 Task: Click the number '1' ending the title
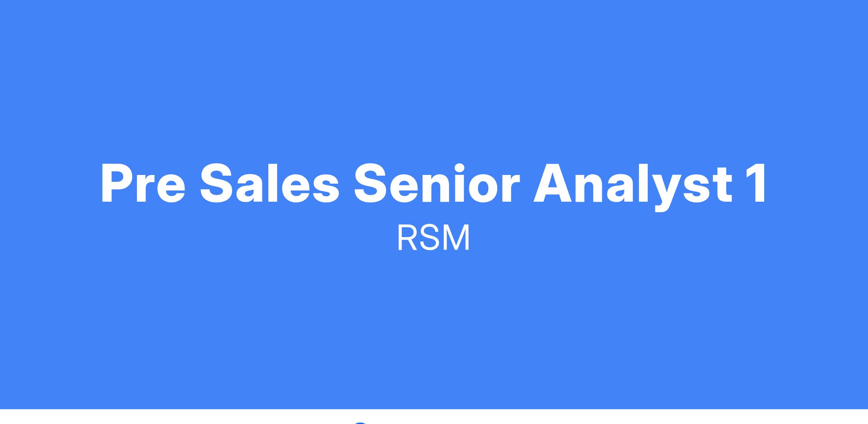755,183
